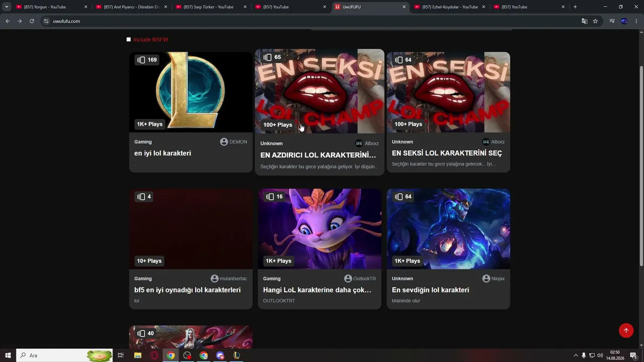This screenshot has width=644, height=362.
Task: Open File Explorer from the taskbar
Action: [137, 355]
